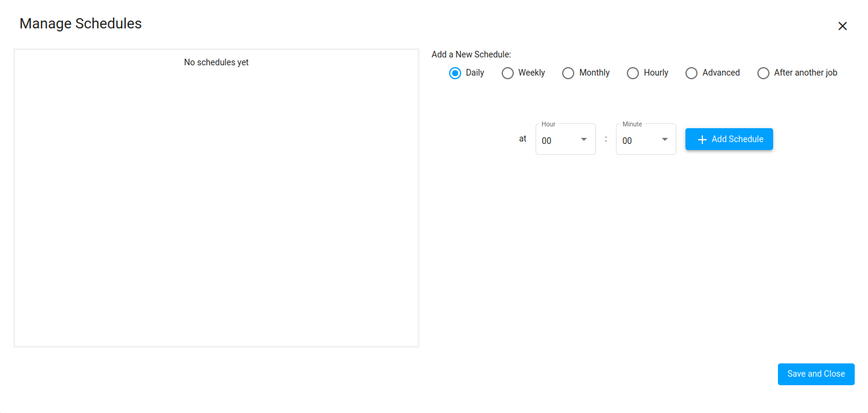This screenshot has height=413, width=868.
Task: Open the Minute selection dropdown
Action: (646, 139)
